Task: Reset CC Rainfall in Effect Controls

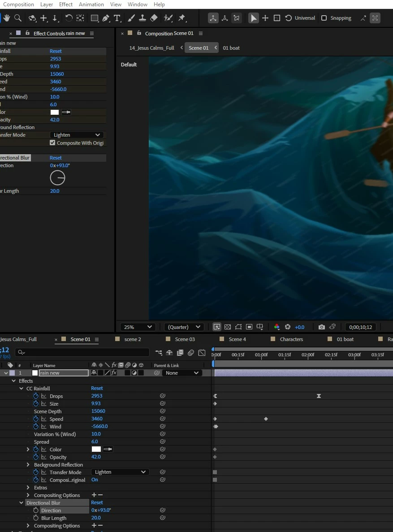Action: coord(56,51)
